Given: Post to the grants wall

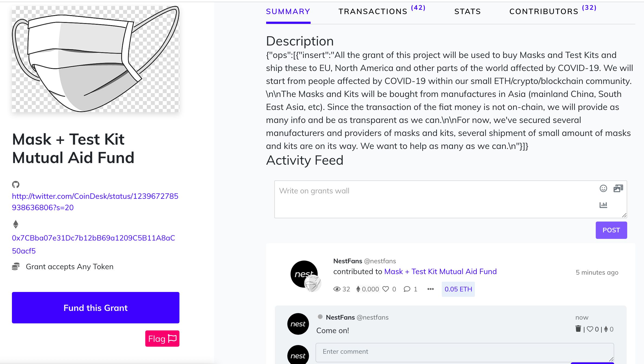Looking at the screenshot, I should pos(611,230).
